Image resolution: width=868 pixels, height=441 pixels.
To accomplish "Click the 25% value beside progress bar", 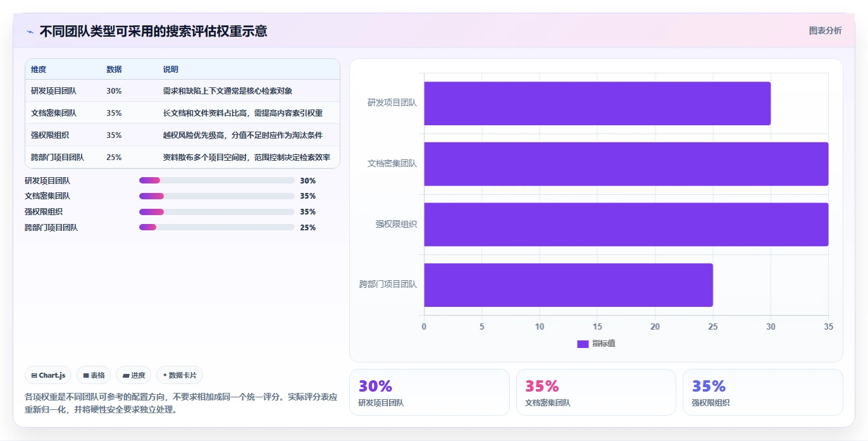I will 308,228.
